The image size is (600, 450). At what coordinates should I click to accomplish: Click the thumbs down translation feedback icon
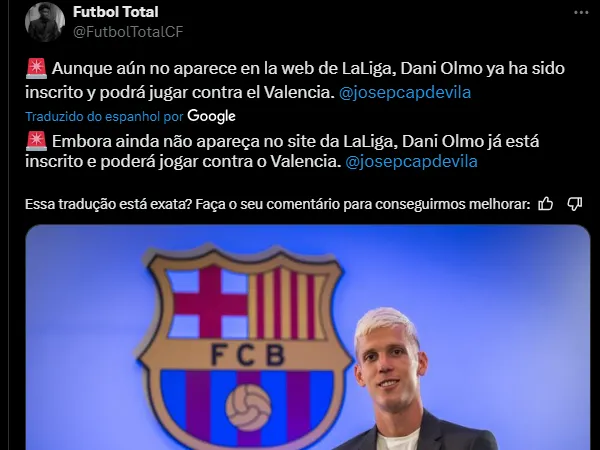pyautogui.click(x=575, y=204)
